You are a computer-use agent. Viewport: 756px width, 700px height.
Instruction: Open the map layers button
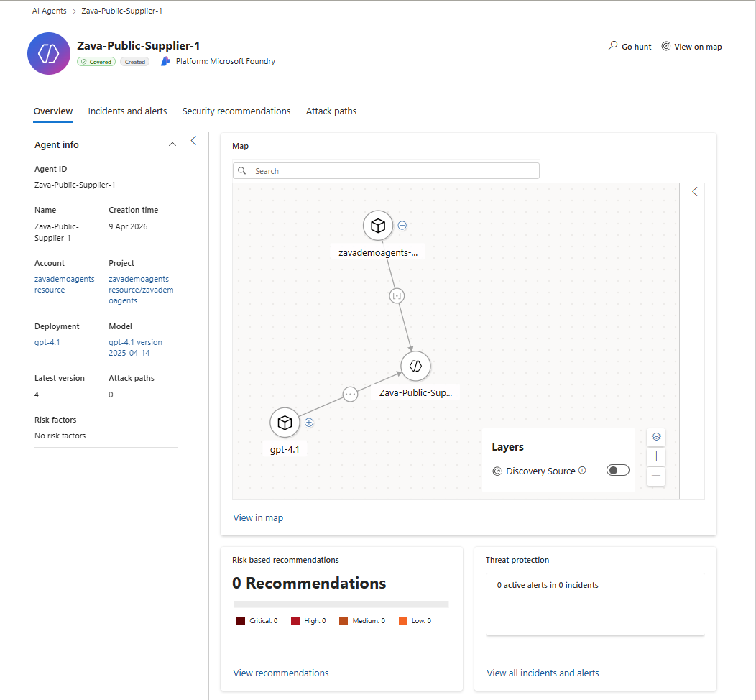coord(655,437)
